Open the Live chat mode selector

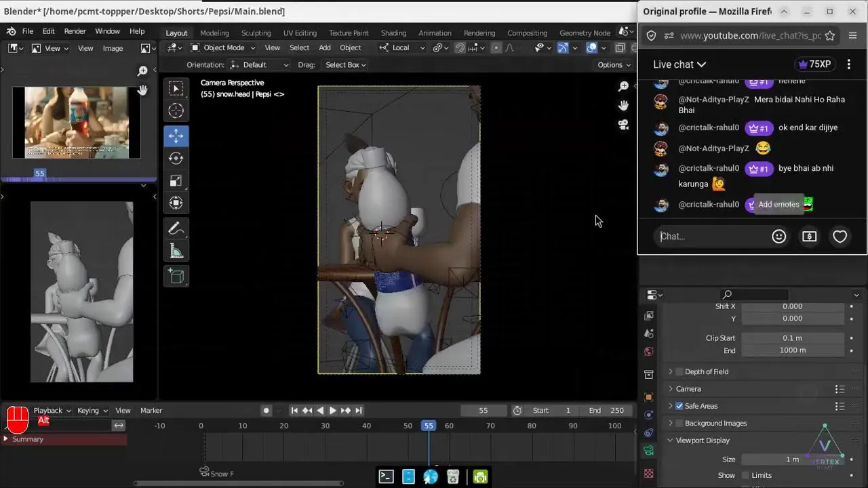(679, 64)
